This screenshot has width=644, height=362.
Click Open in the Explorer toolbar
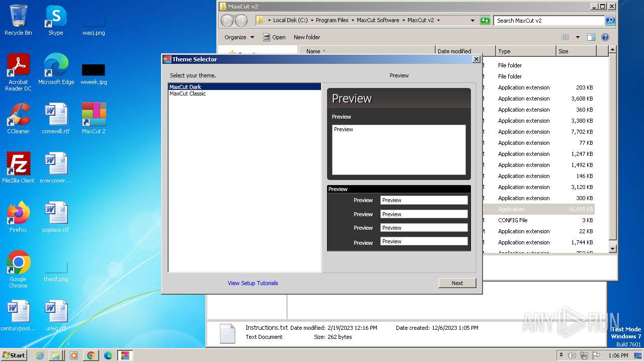point(274,37)
